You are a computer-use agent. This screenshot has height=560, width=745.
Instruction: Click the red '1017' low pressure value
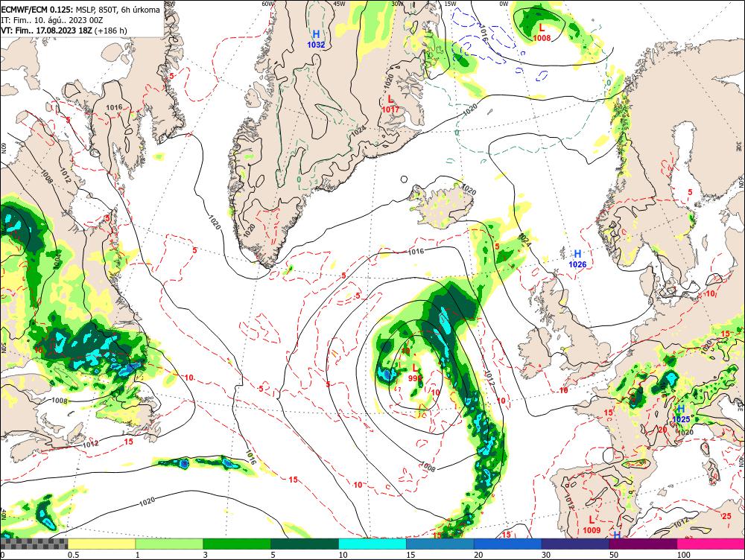pyautogui.click(x=390, y=109)
